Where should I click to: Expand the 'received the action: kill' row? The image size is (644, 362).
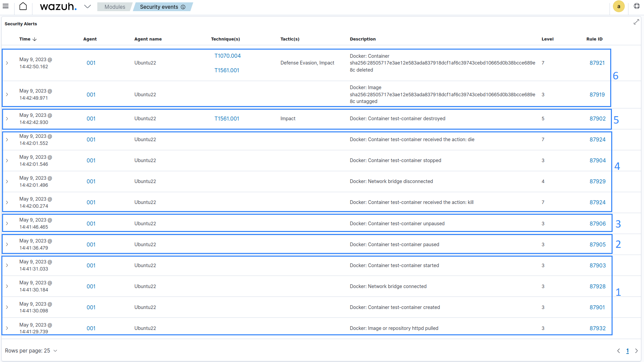click(x=7, y=203)
